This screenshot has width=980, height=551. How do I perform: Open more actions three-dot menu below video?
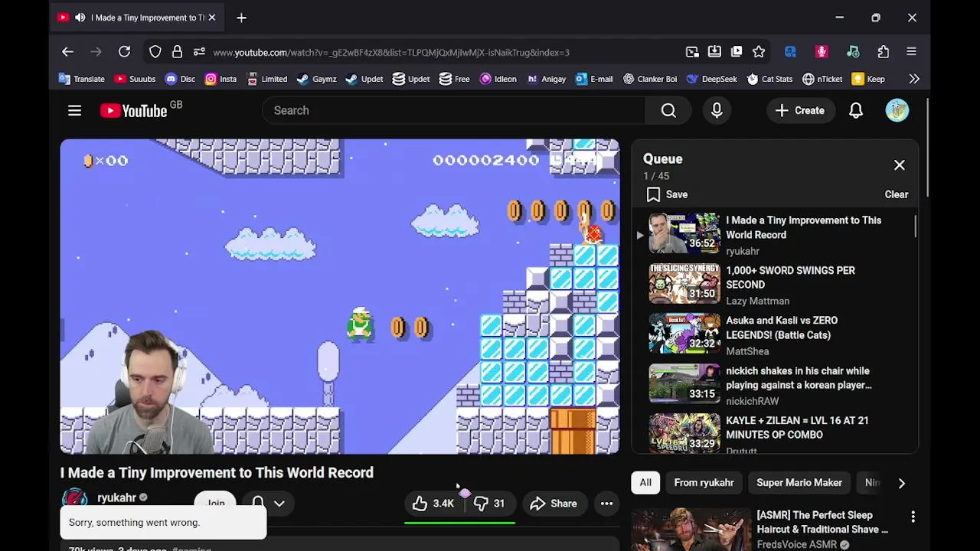click(x=606, y=504)
